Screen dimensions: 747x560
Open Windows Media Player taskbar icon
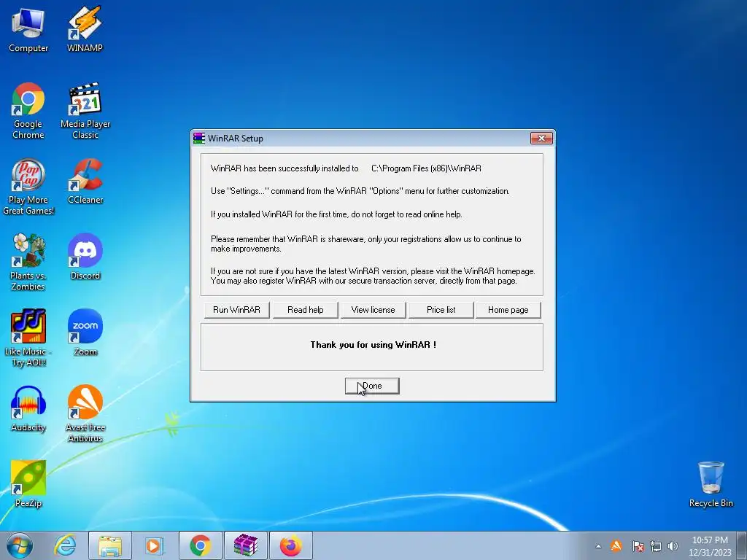(155, 545)
